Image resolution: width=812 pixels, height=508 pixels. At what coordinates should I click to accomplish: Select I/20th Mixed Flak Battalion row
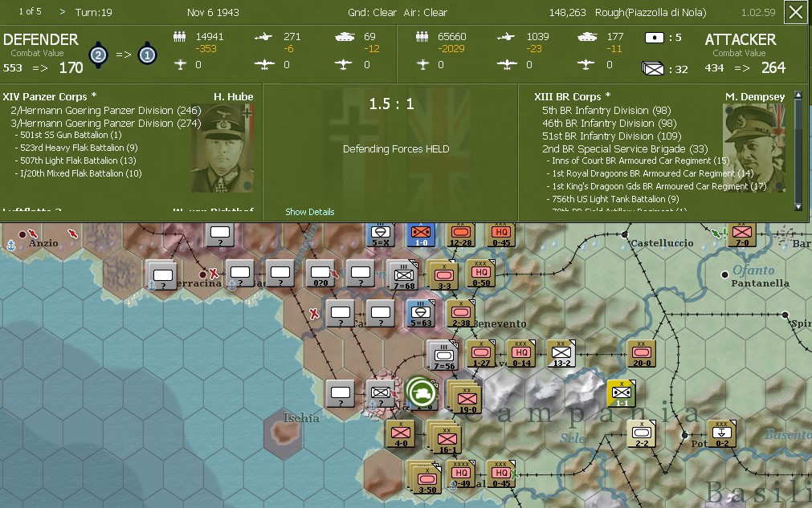(78, 174)
